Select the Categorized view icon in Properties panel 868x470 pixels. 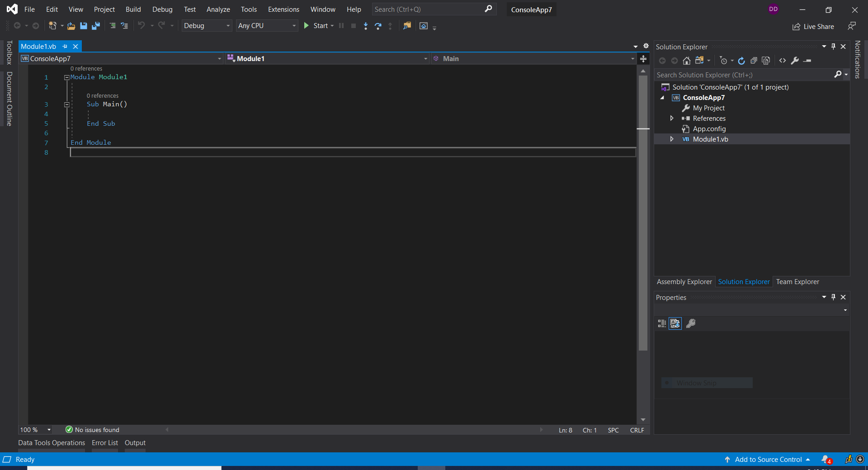[661, 323]
